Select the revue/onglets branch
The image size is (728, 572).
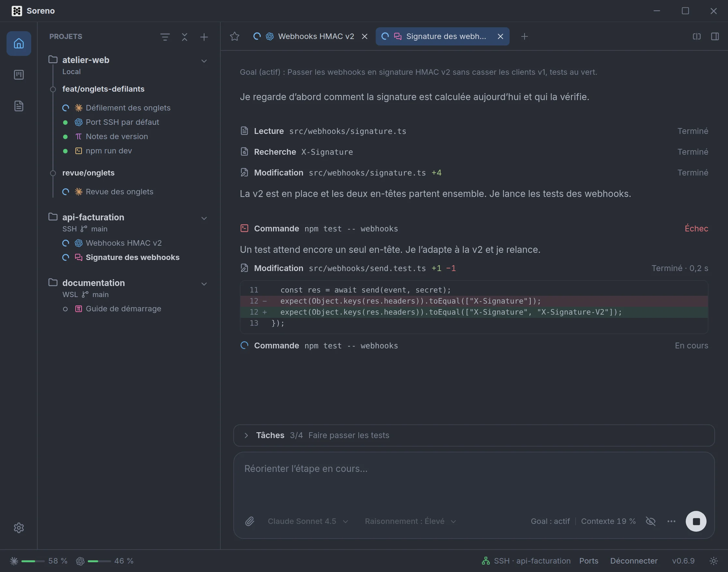tap(88, 173)
